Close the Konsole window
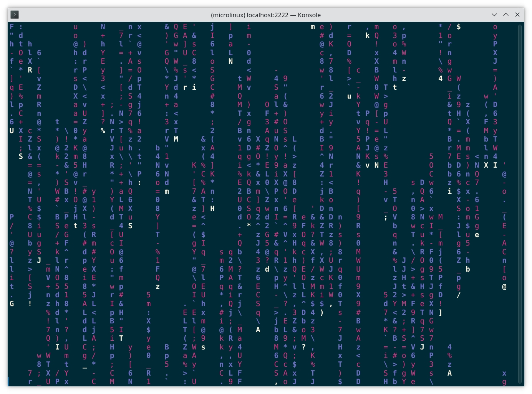This screenshot has width=532, height=394. [517, 15]
